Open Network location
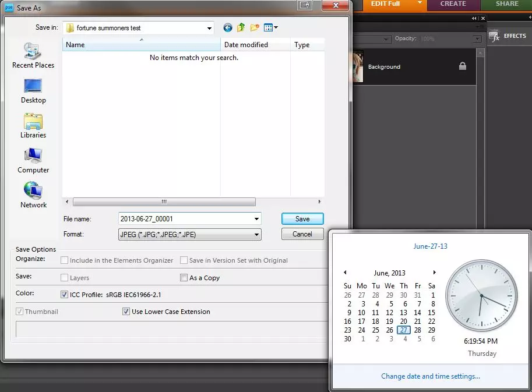 point(33,196)
